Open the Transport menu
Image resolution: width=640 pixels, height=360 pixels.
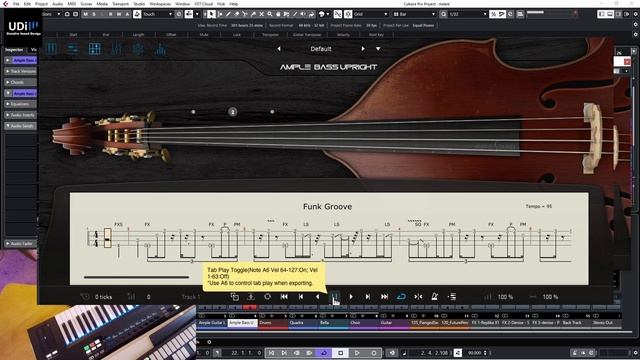(120, 4)
